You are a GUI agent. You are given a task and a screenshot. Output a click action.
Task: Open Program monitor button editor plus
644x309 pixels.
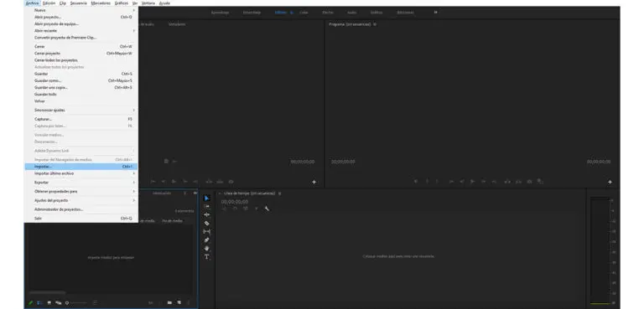(x=610, y=182)
